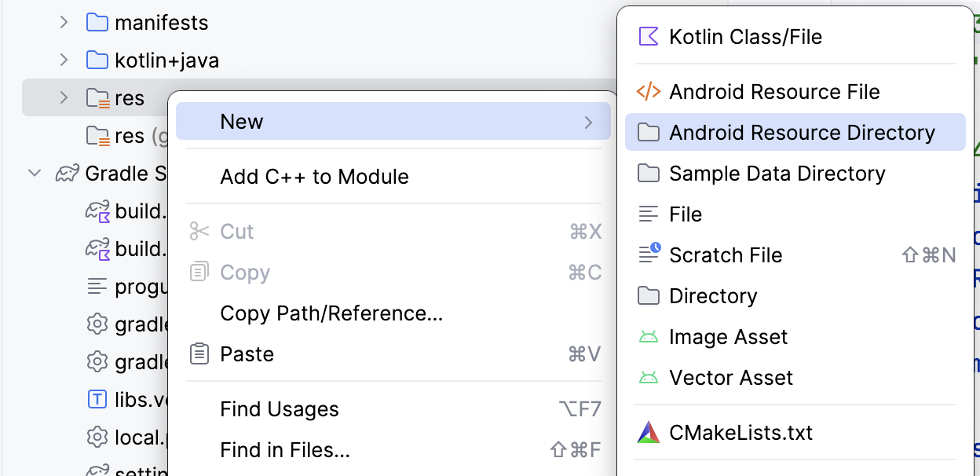This screenshot has width=980, height=476.
Task: Expand the manifests folder
Action: point(63,22)
